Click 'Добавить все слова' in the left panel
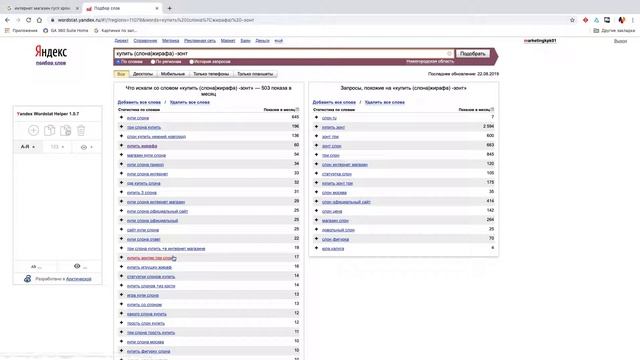The image size is (640, 360). (139, 102)
